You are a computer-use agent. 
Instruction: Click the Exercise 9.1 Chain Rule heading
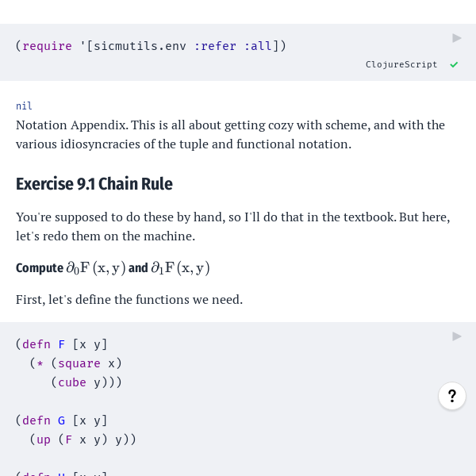tap(94, 184)
